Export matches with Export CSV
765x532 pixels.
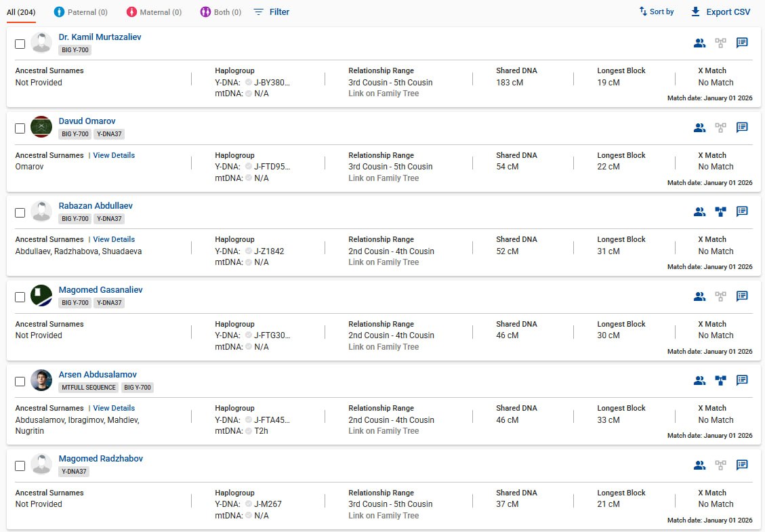pos(720,12)
